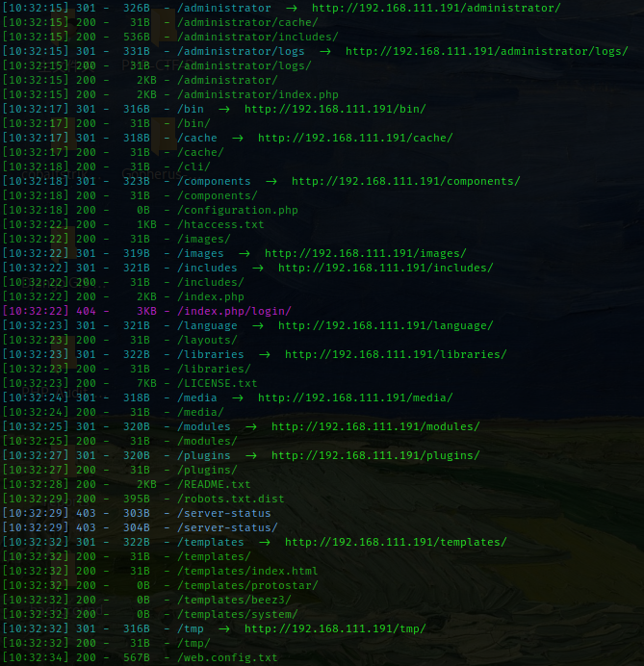This screenshot has width=644, height=666.
Task: Open the http://192.168.111.191/plugins/ link
Action: pos(375,456)
